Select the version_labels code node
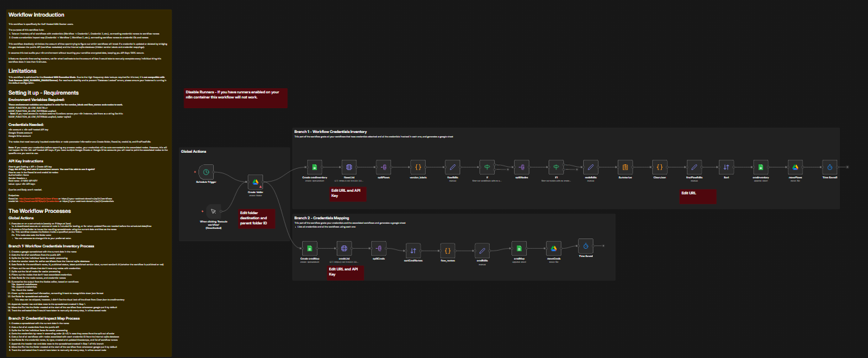 tap(418, 167)
